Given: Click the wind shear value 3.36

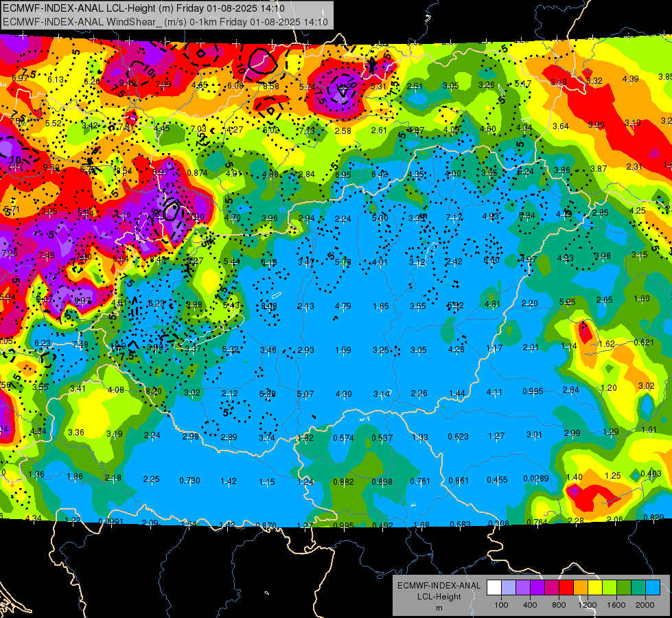Looking at the screenshot, I should [76, 433].
